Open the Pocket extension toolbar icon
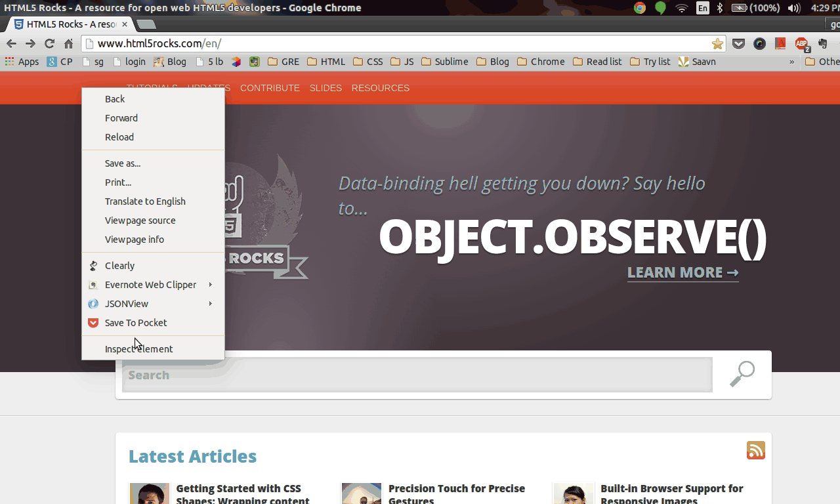 (738, 44)
